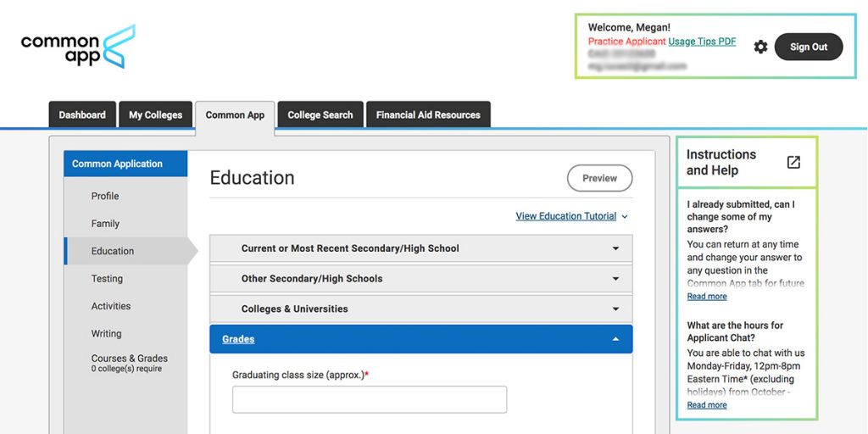Open the College Search tab
Image resolution: width=868 pixels, height=434 pixels.
point(320,115)
